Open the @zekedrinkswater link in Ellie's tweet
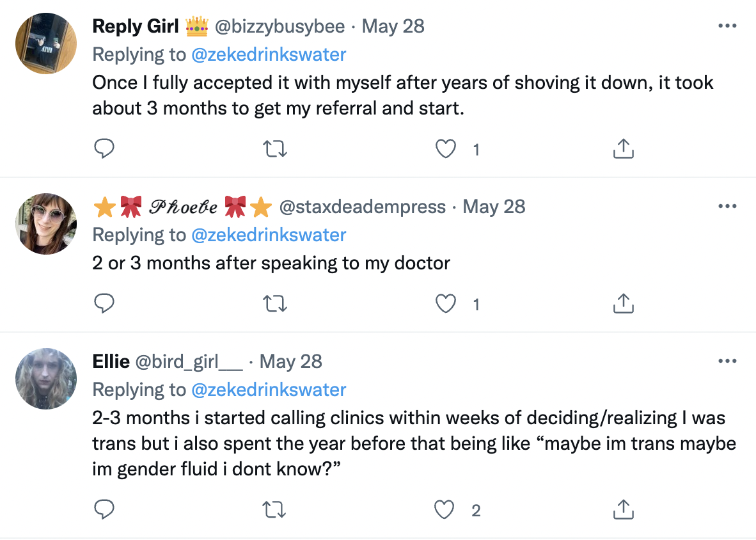Screen dimensions: 756x540 point(269,390)
